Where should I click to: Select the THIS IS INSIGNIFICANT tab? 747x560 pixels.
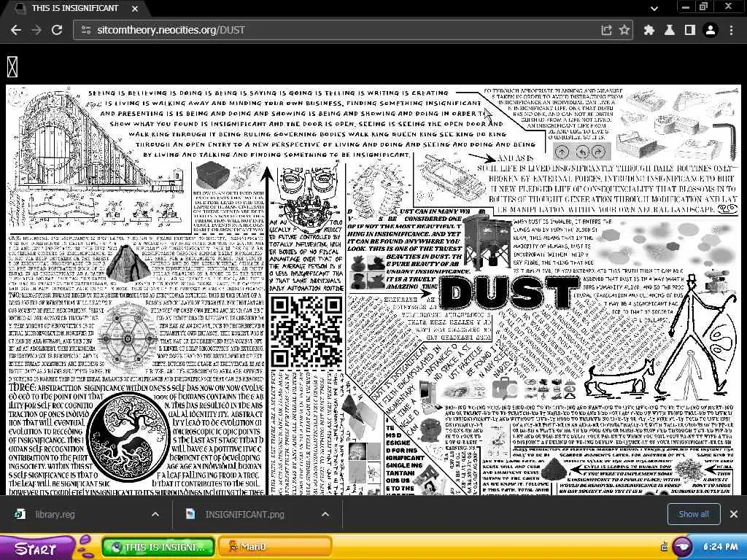74,9
